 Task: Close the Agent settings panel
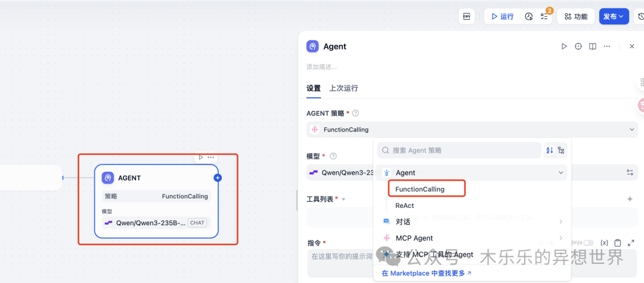tap(632, 46)
